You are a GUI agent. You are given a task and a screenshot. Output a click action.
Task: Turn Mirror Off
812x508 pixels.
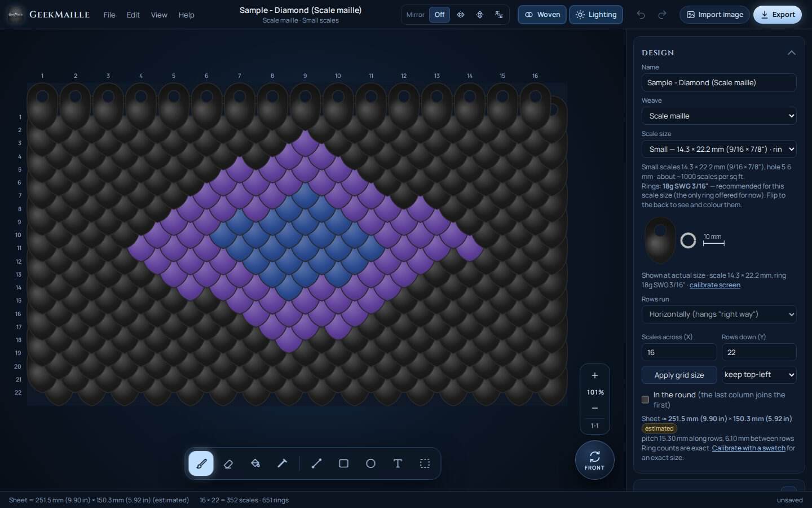tap(439, 15)
